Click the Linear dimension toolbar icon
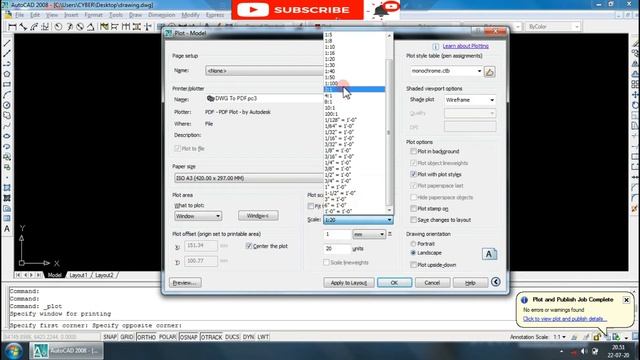Image resolution: width=640 pixels, height=360 pixels. [x=12, y=27]
